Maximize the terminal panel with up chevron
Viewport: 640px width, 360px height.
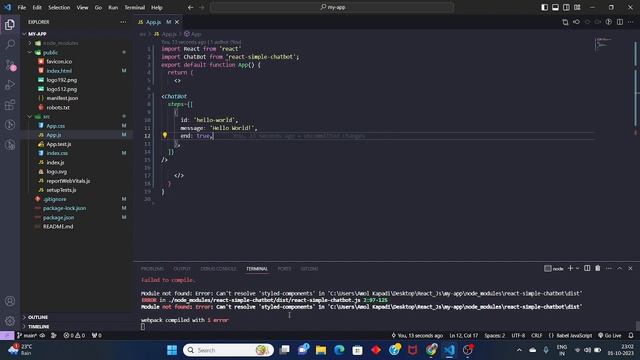tap(620, 268)
